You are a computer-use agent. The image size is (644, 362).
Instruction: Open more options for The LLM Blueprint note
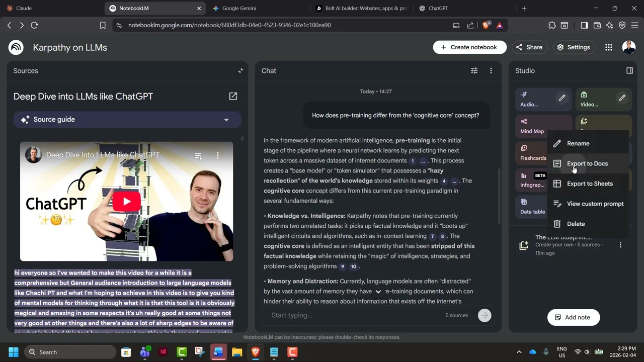point(620,245)
